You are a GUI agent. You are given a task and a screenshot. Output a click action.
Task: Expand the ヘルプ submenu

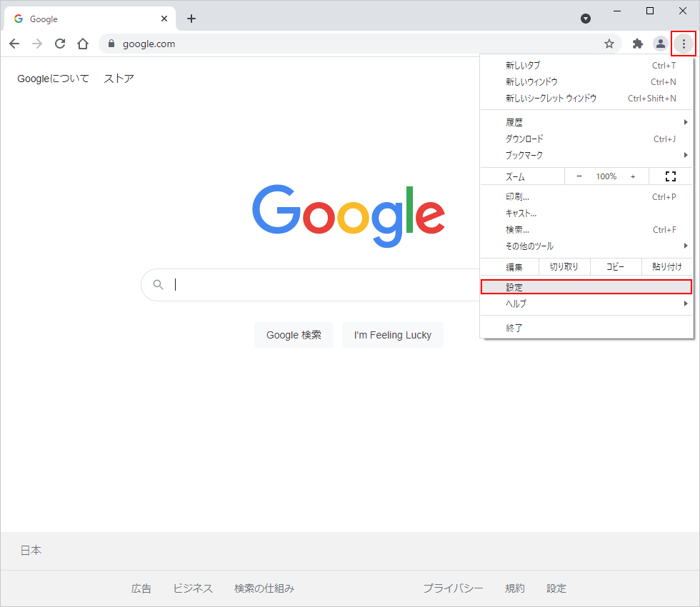coord(586,303)
